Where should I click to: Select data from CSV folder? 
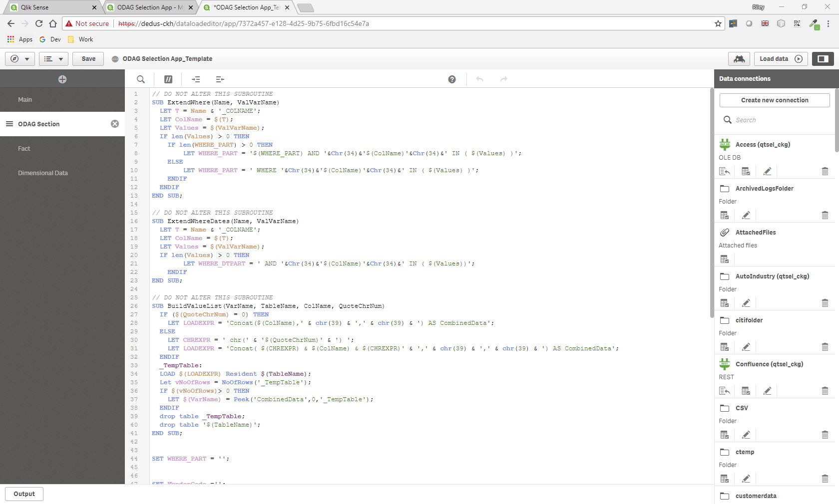[x=725, y=435]
